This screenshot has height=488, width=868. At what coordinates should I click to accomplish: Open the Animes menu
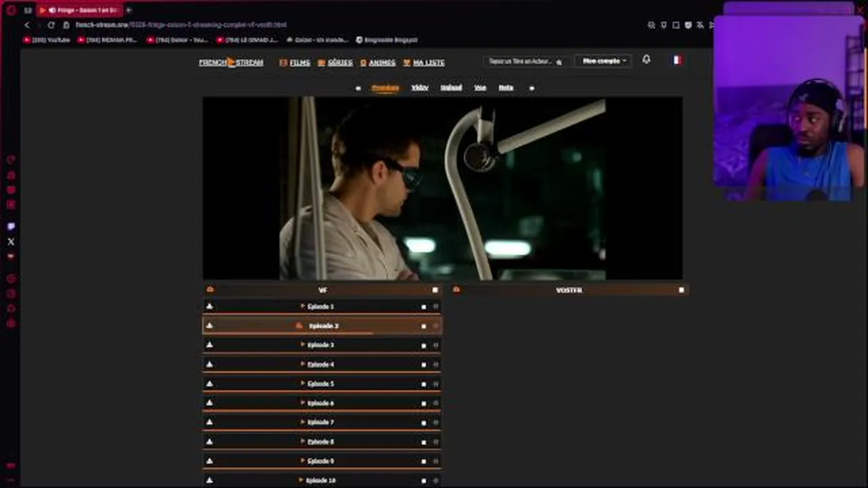(x=378, y=62)
